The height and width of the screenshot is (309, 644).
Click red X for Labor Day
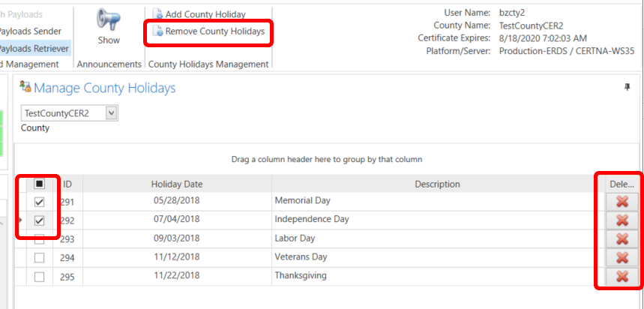[622, 238]
